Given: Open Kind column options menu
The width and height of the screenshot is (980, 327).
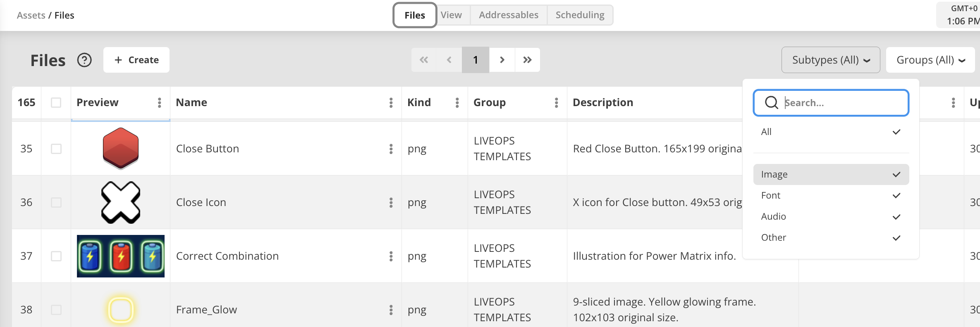Looking at the screenshot, I should point(457,103).
